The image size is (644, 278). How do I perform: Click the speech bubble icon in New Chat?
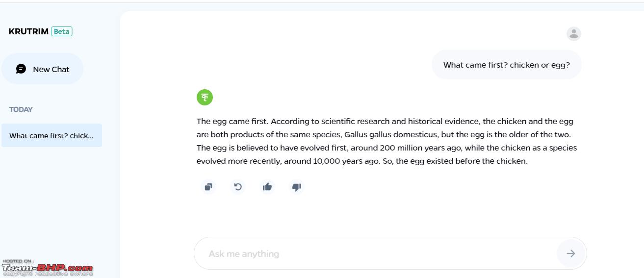point(21,69)
